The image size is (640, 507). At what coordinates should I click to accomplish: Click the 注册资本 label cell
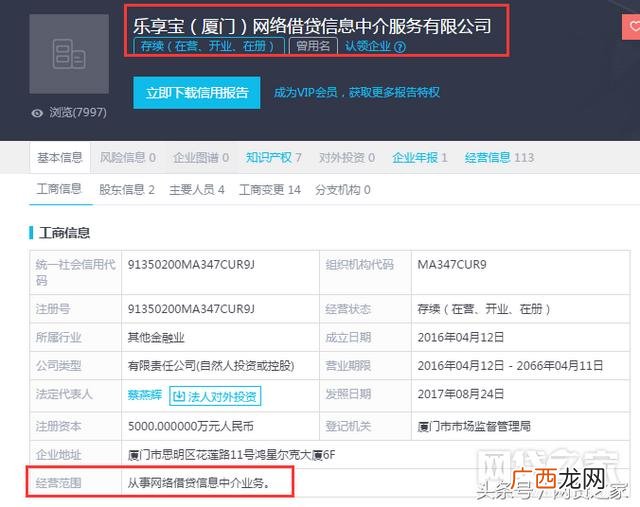tap(76, 426)
